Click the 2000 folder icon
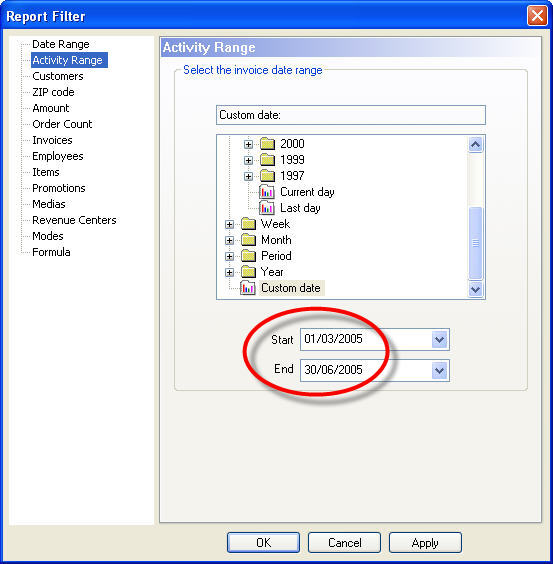The image size is (553, 564). click(267, 144)
